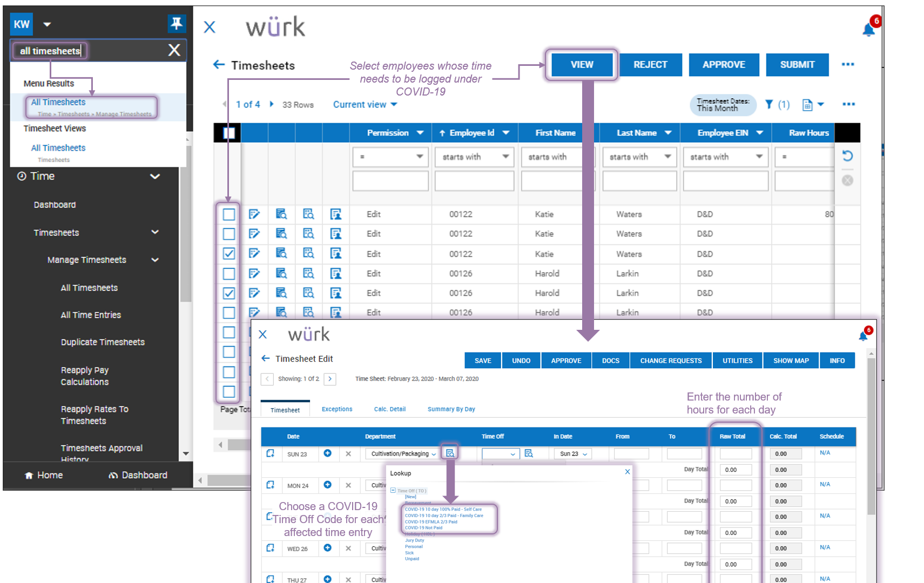The height and width of the screenshot is (583, 924).
Task: Go to next page of the 1 of 4 pager
Action: 272,104
